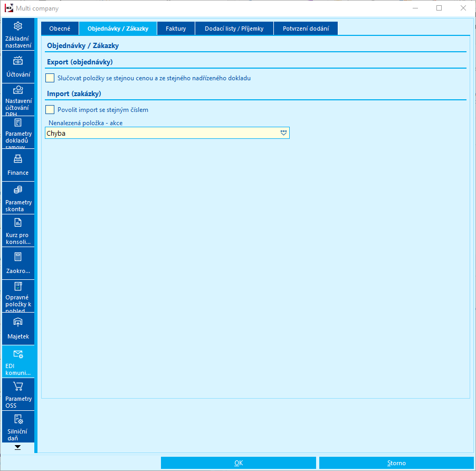
Task: Select Nastavení účtování DPH sidebar item
Action: point(18,100)
